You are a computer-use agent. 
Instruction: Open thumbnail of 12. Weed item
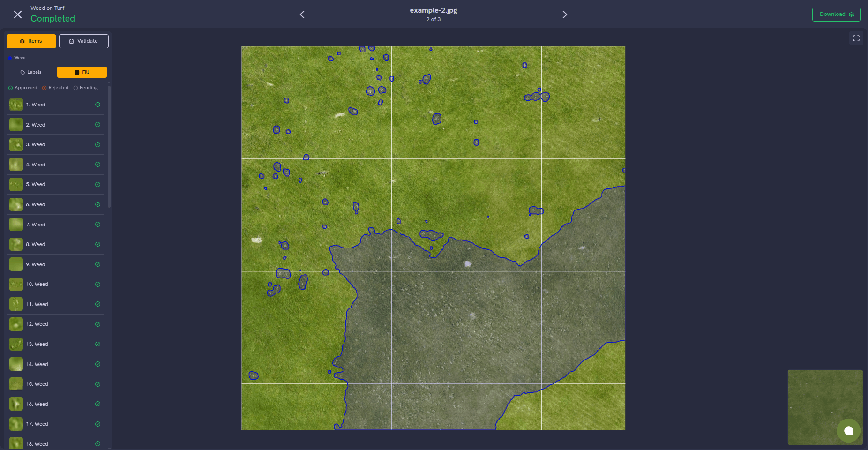pyautogui.click(x=16, y=324)
